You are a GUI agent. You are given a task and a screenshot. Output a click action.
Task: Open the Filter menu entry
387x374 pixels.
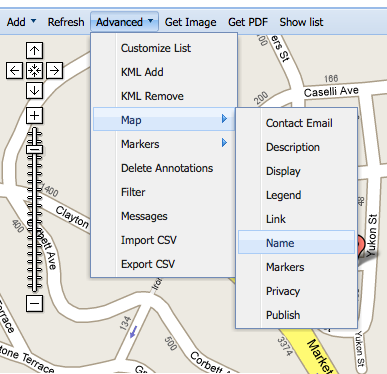[x=165, y=192]
